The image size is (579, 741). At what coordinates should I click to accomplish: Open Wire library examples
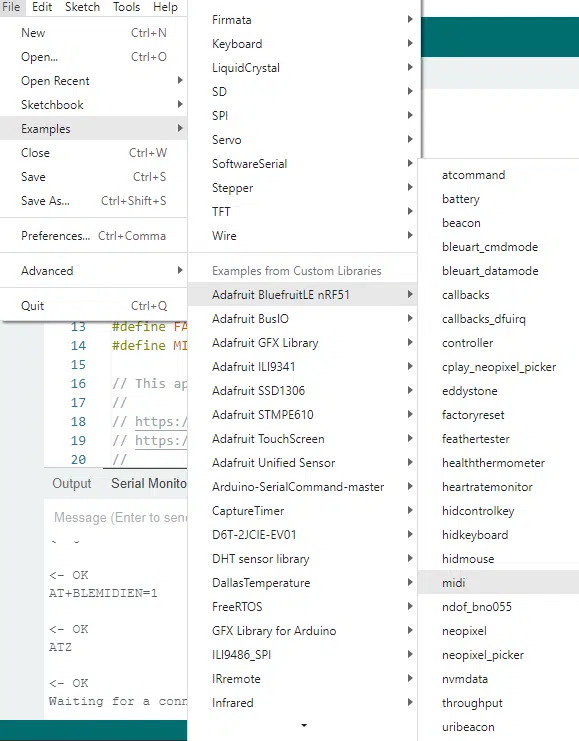pos(302,236)
